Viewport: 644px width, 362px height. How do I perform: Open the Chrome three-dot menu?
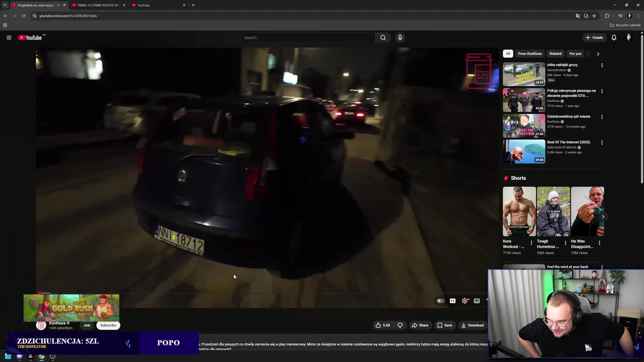point(638,16)
